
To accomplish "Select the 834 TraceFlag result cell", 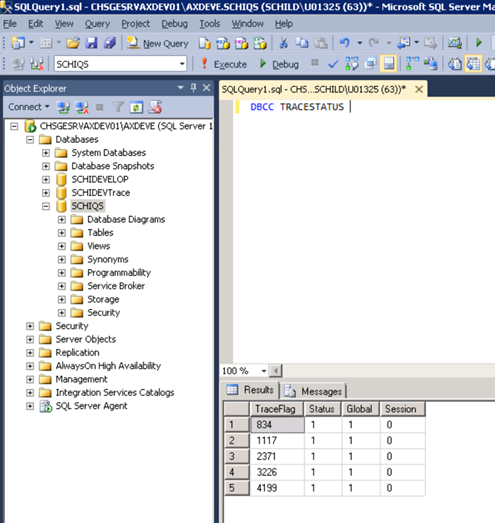I will (277, 425).
